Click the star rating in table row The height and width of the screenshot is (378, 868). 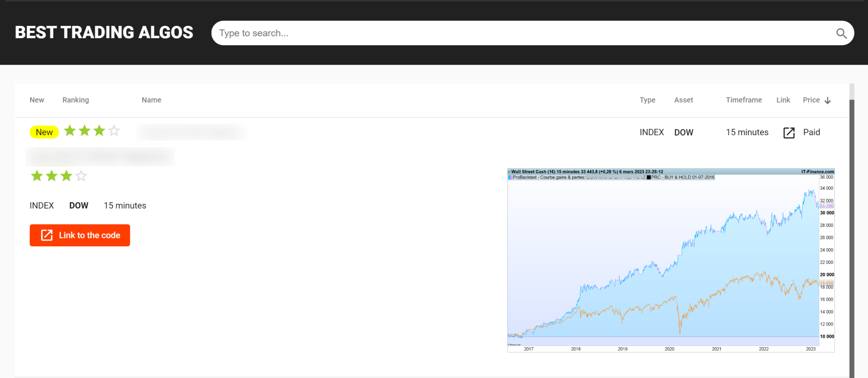coord(92,131)
